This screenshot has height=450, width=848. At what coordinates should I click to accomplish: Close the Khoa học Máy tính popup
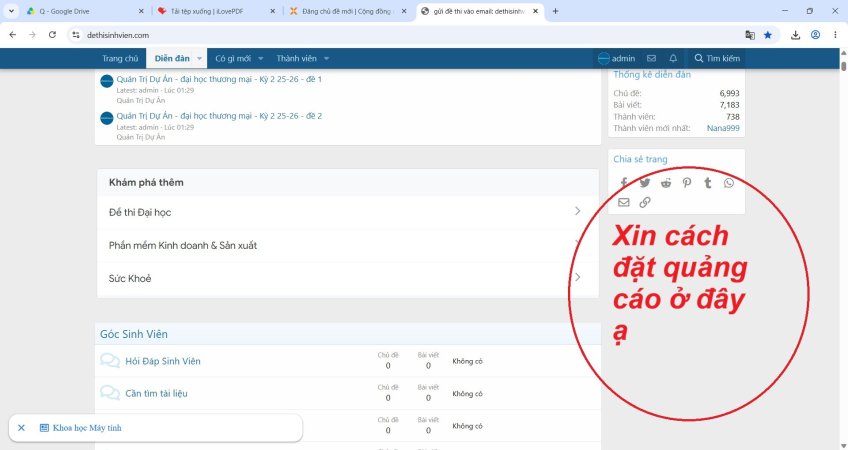[21, 428]
